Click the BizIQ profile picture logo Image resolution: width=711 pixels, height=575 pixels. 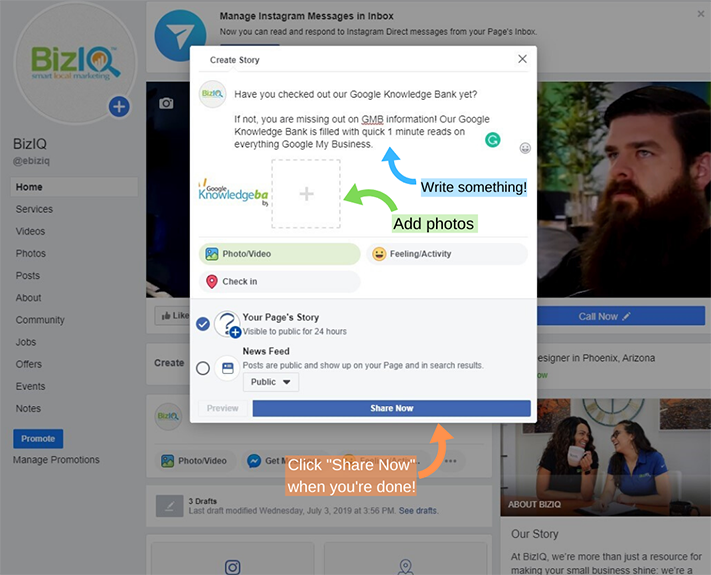[x=75, y=63]
